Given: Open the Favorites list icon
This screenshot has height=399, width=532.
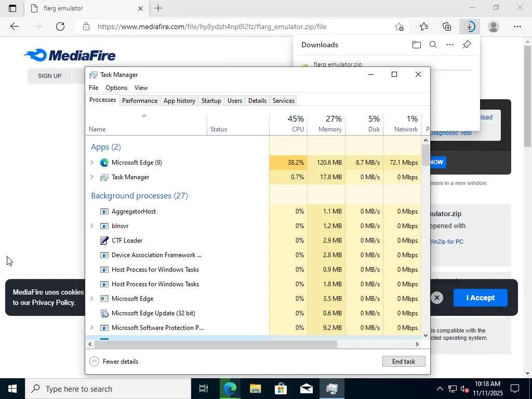Looking at the screenshot, I should coord(424,26).
